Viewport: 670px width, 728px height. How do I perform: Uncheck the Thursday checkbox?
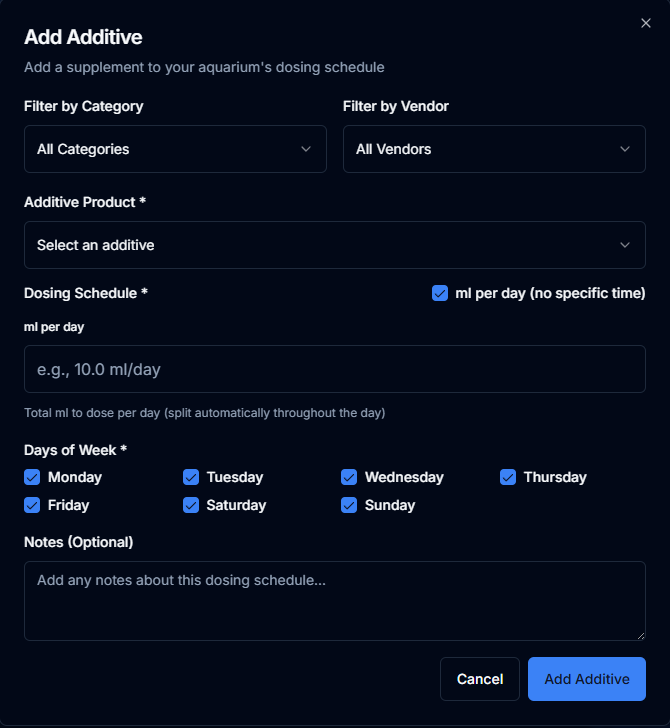pyautogui.click(x=508, y=477)
